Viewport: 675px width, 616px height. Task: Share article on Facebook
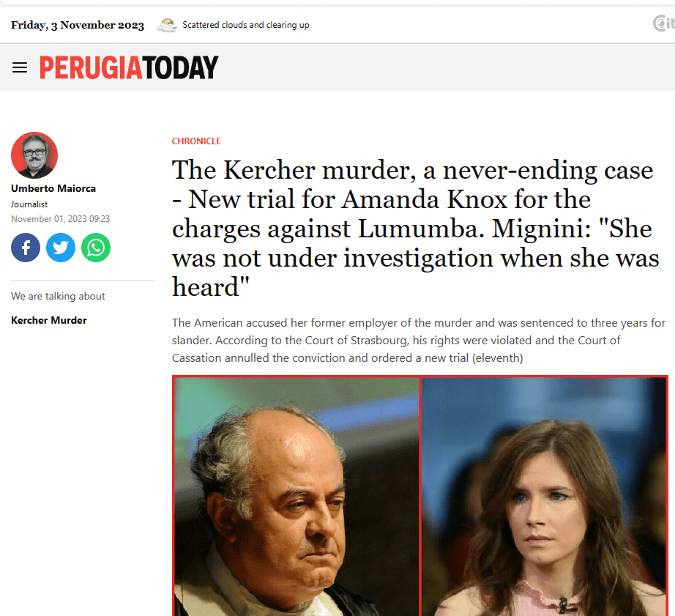tap(26, 248)
